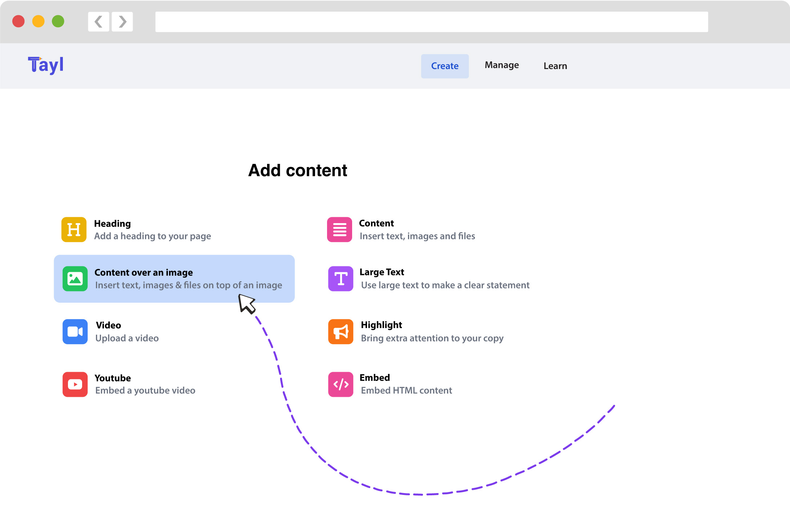Focus the browser address bar
This screenshot has height=532, width=790.
click(431, 22)
